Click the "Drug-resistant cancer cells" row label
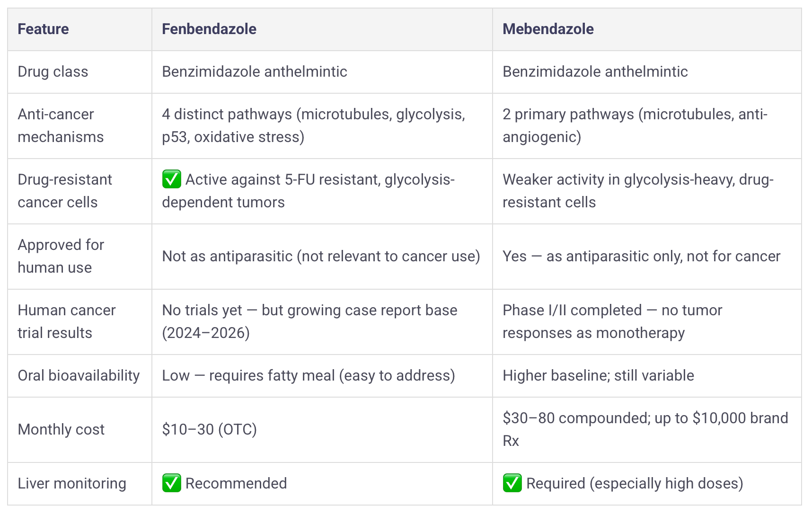This screenshot has width=812, height=515. click(65, 191)
